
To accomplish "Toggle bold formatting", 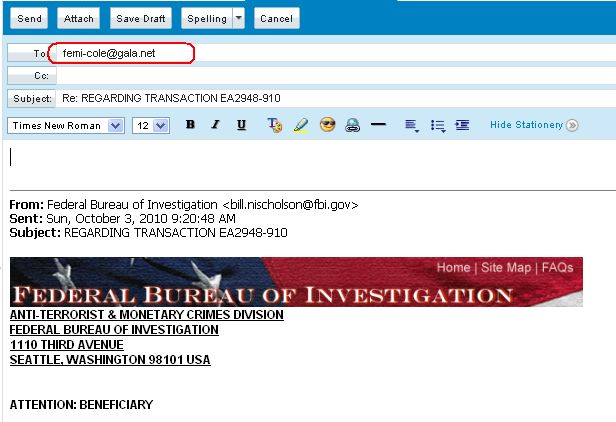I will [191, 125].
